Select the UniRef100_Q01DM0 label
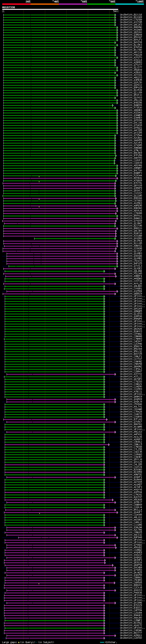The image size is (146, 644). coord(131,239)
